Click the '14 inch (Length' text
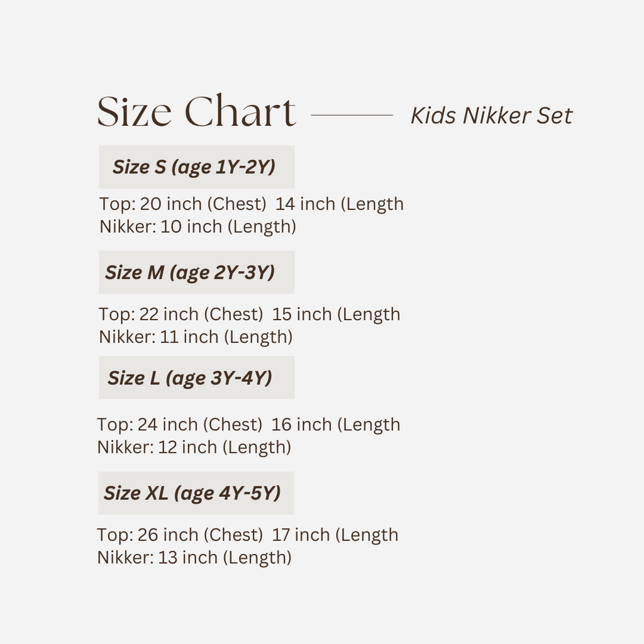This screenshot has height=644, width=644. tap(340, 204)
